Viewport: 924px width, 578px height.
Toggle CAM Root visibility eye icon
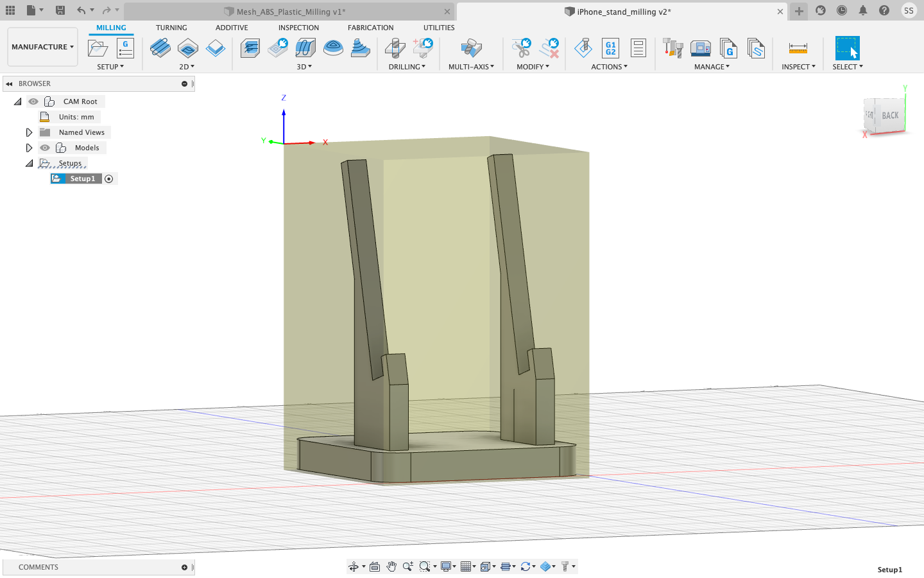pyautogui.click(x=33, y=101)
